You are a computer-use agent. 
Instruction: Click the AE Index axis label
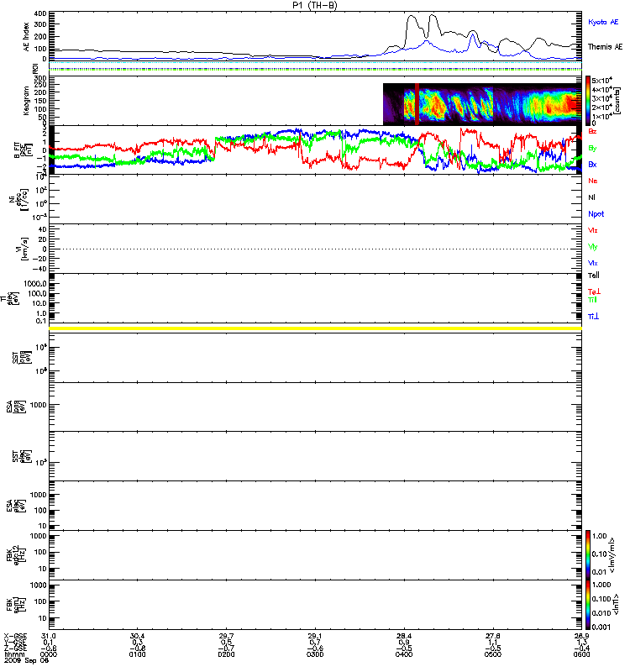27,36
